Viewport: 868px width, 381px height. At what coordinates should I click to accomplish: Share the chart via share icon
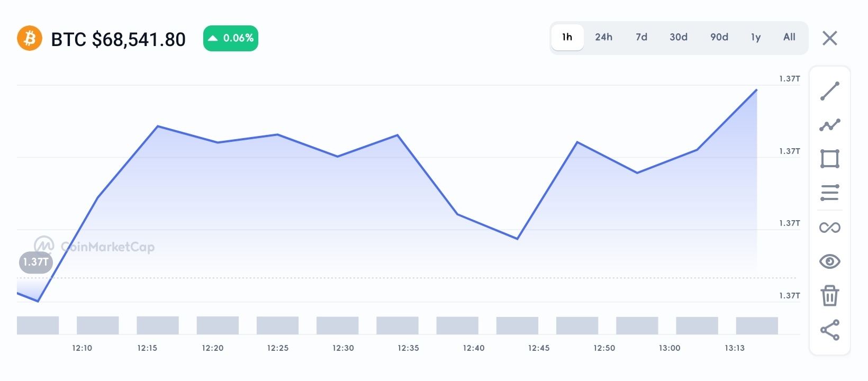829,330
